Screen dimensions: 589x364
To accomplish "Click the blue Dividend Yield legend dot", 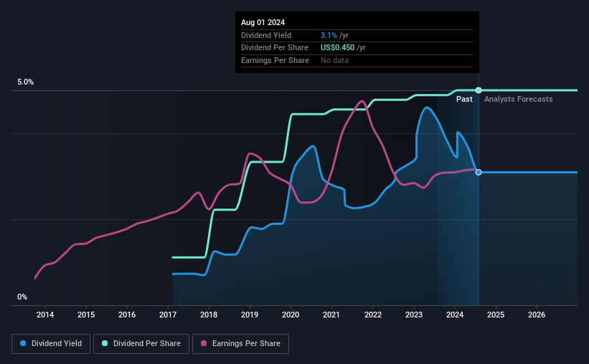I will tap(23, 343).
